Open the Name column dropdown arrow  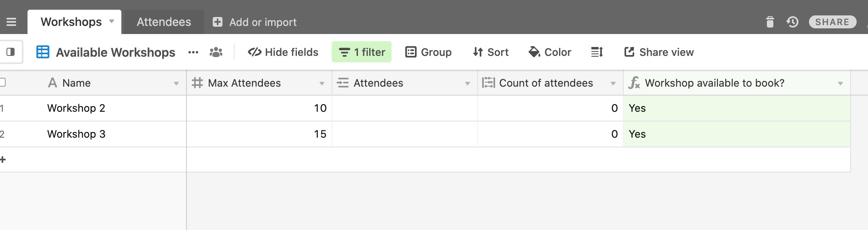176,83
